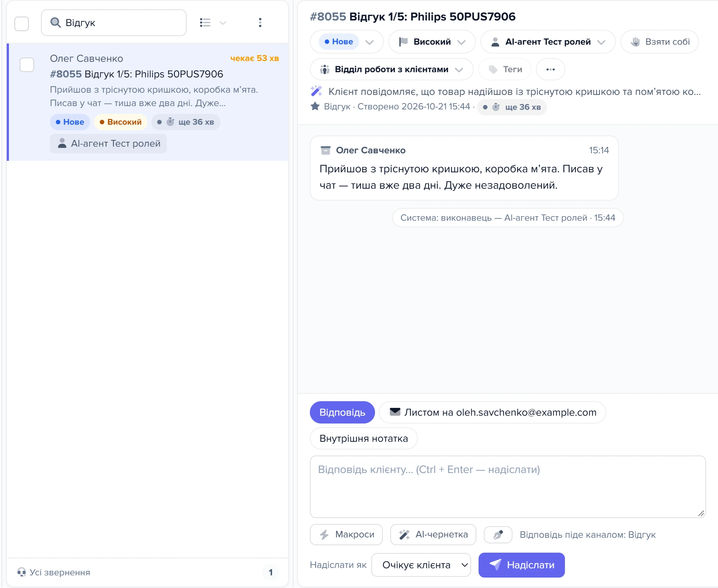The width and height of the screenshot is (718, 588).
Task: Click the tag icon in Теги
Action: [493, 70]
